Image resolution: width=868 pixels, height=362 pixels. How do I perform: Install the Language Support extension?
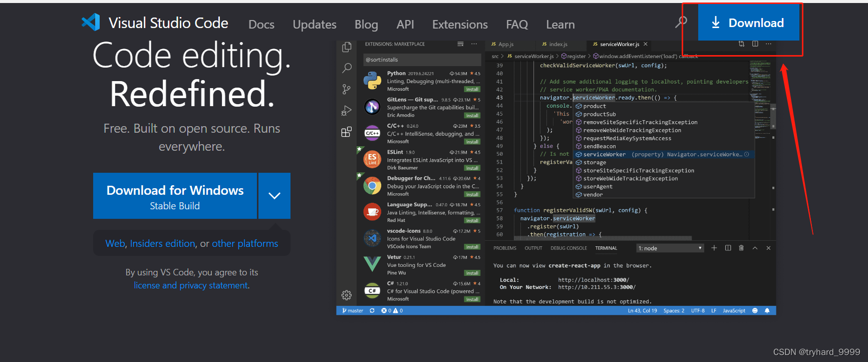[472, 220]
